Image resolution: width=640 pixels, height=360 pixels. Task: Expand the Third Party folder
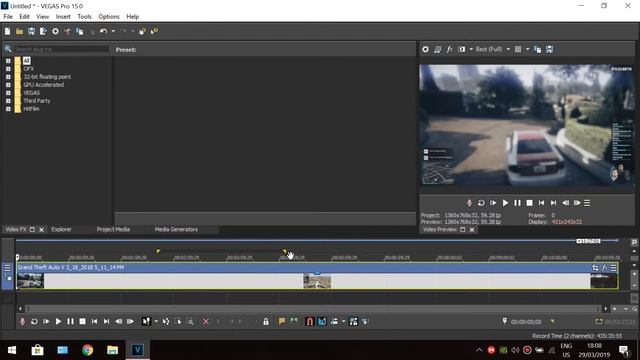point(8,101)
